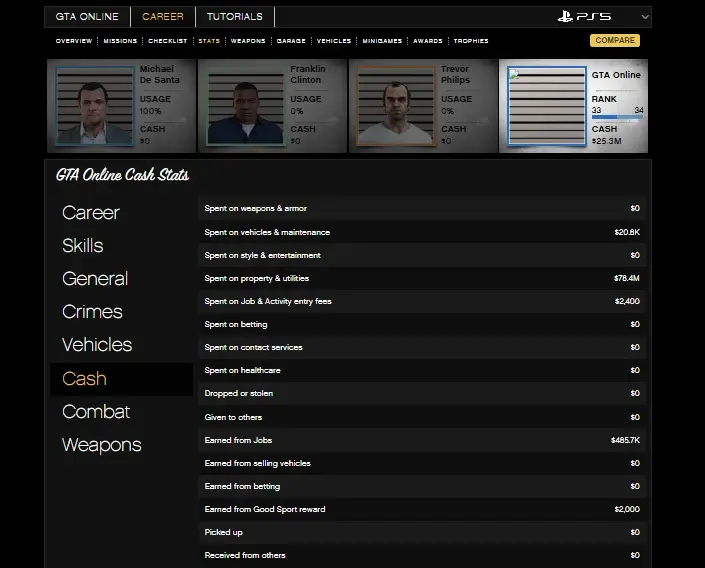The width and height of the screenshot is (705, 568).
Task: Click the Spent on property & utilities row
Action: (x=422, y=278)
